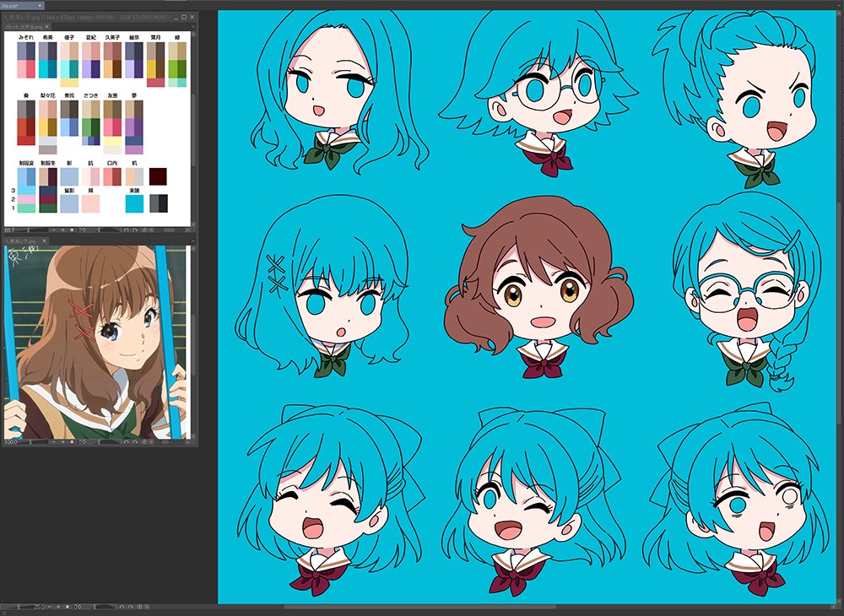This screenshot has height=616, width=844.
Task: Fit the palette image to its panel
Action: coord(73,230)
